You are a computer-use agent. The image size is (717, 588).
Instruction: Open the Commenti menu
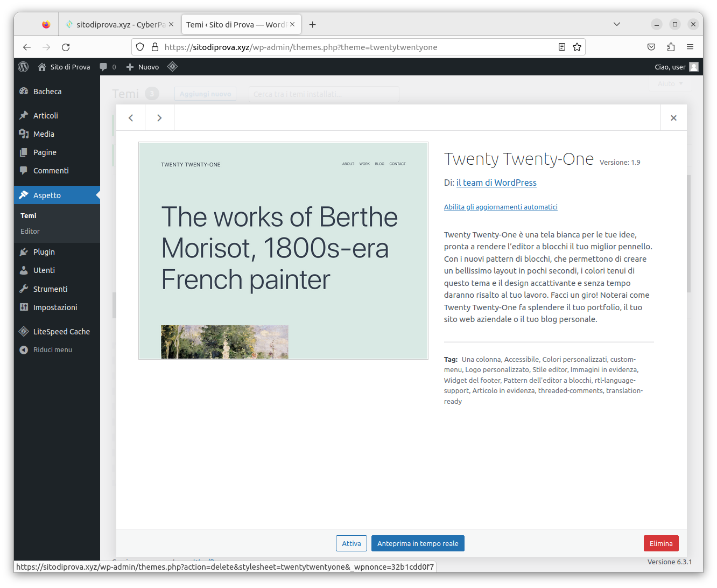click(x=57, y=171)
